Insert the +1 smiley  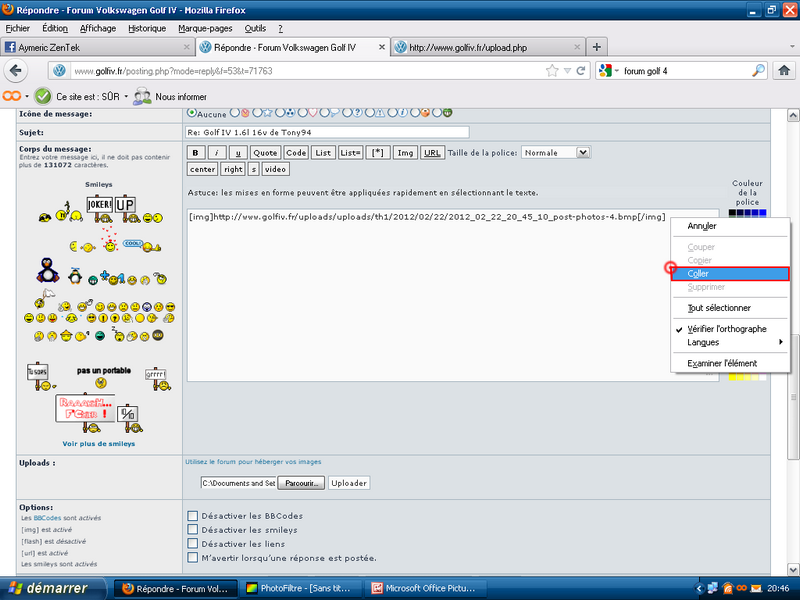tap(113, 278)
